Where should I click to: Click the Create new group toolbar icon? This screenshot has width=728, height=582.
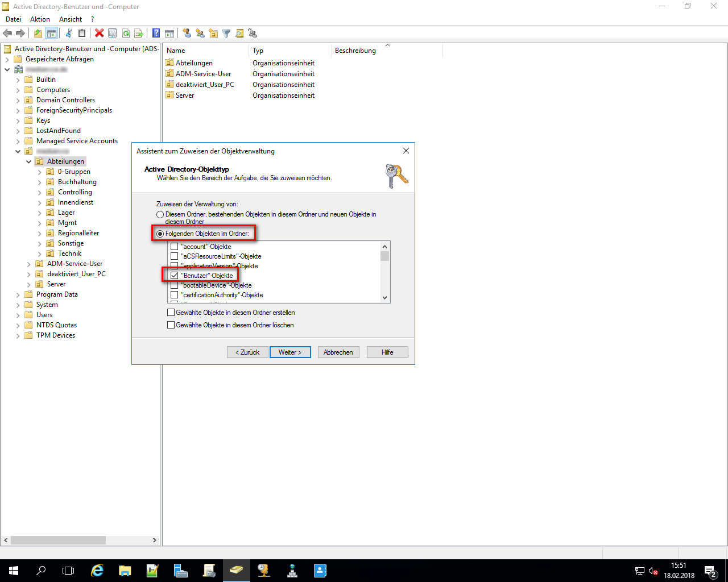pyautogui.click(x=200, y=34)
